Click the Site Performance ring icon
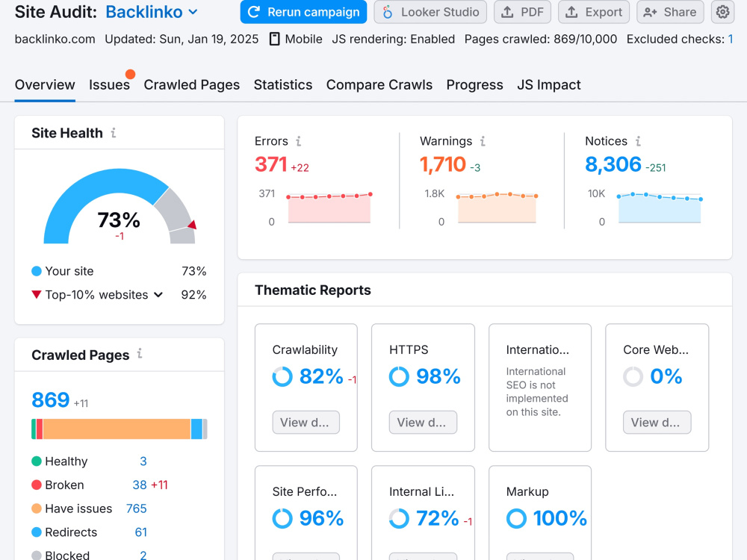The width and height of the screenshot is (747, 560). pyautogui.click(x=282, y=518)
